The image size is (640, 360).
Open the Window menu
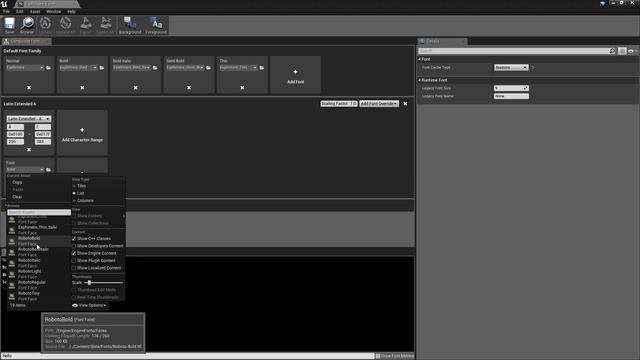pyautogui.click(x=53, y=11)
